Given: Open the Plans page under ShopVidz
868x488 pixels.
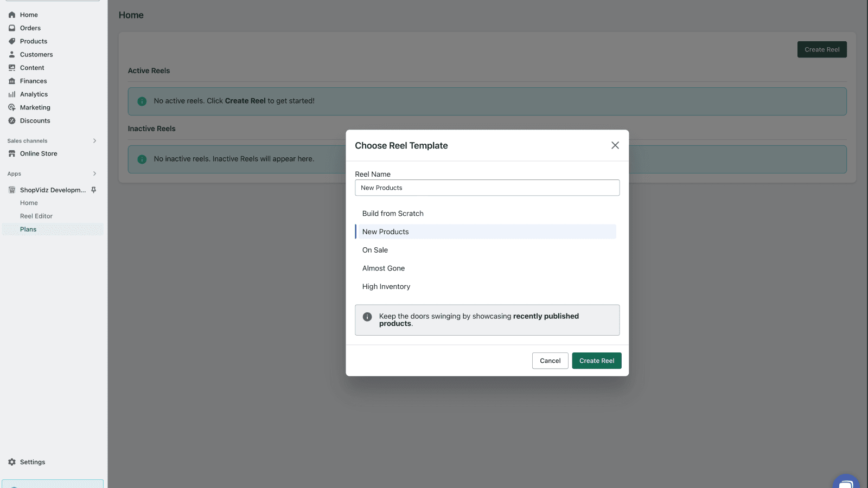Looking at the screenshot, I should tap(28, 229).
